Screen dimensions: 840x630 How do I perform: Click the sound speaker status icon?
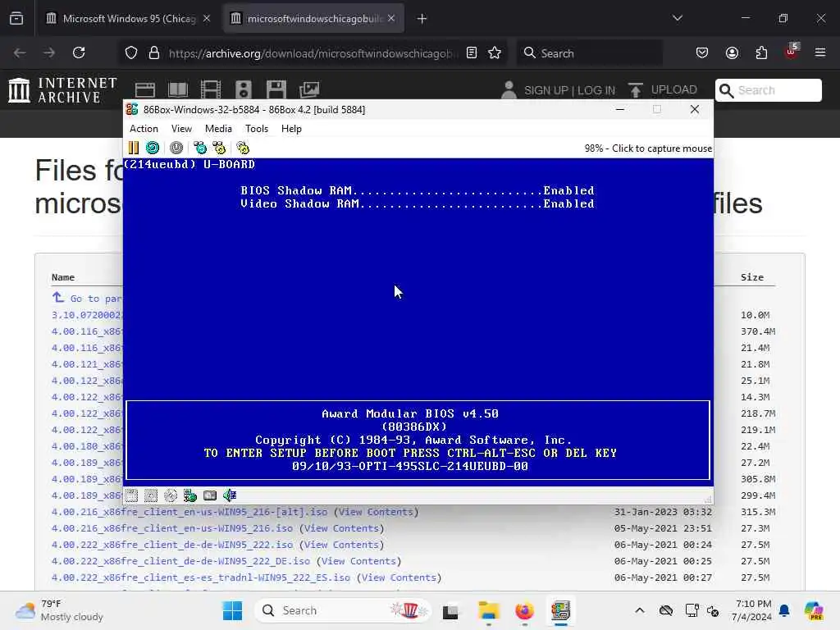[230, 495]
